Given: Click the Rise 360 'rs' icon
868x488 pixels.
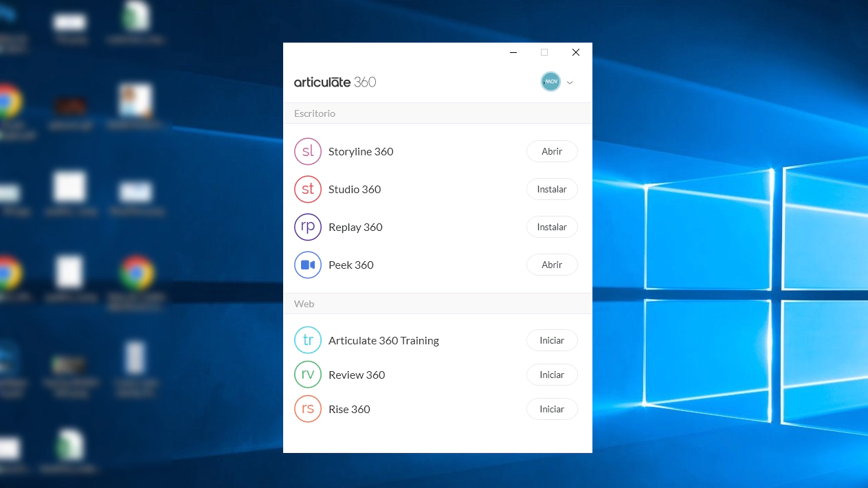Looking at the screenshot, I should click(x=308, y=409).
